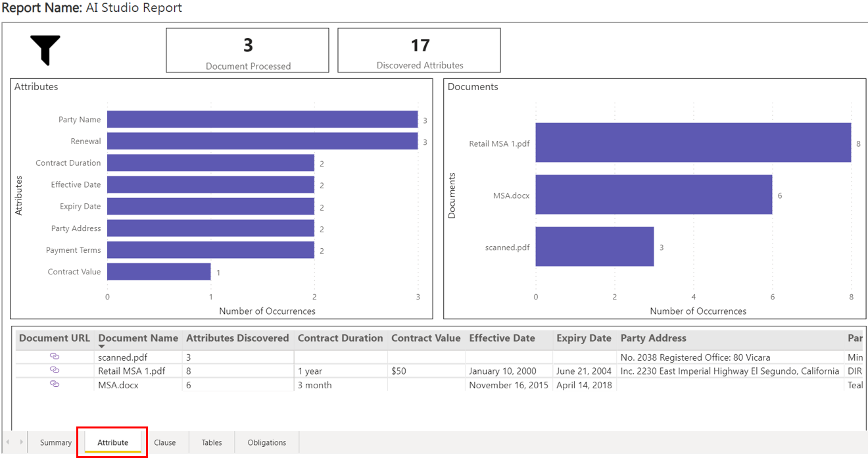
Task: Select the Contract Value bar in Attributes chart
Action: click(158, 272)
